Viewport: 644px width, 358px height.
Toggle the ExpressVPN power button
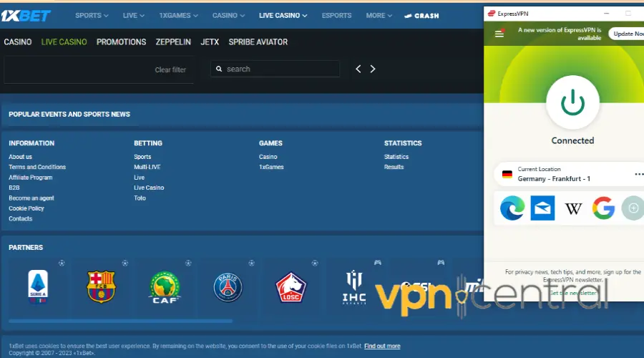[572, 102]
